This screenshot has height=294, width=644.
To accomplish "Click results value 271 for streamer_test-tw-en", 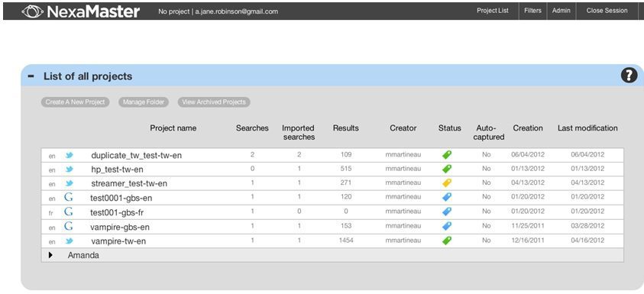I will click(346, 183).
